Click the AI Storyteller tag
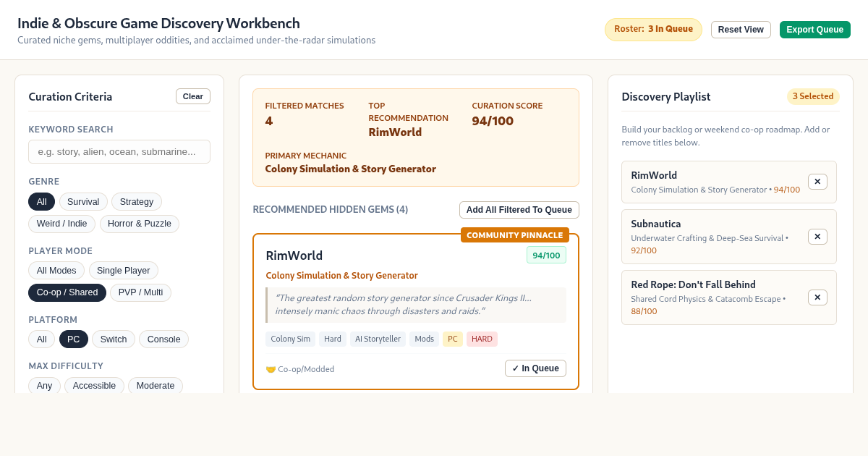The height and width of the screenshot is (456, 868). tap(378, 339)
